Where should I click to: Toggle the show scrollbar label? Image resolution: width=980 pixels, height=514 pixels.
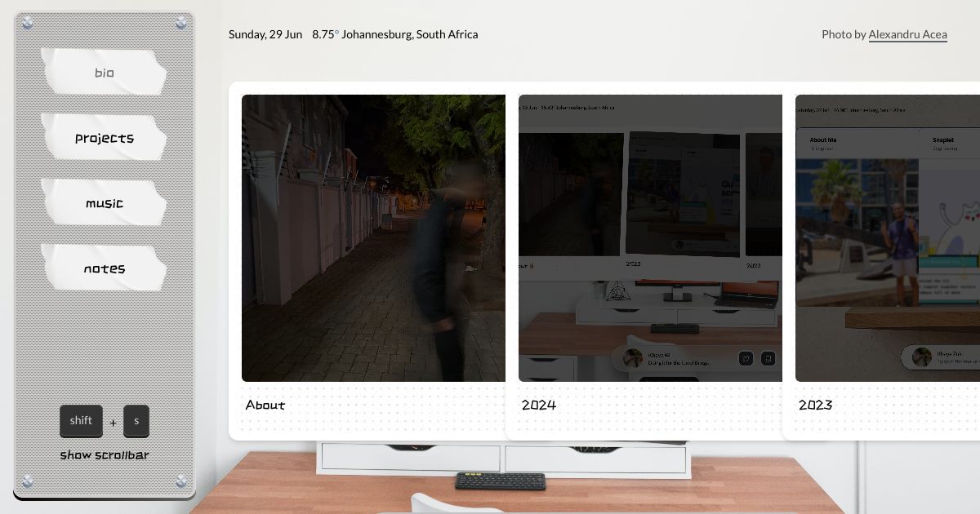tap(105, 455)
